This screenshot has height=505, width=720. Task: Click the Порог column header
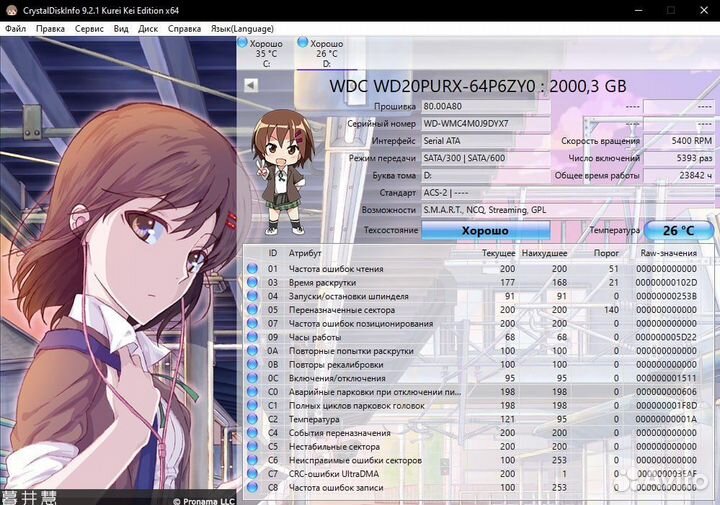pos(606,253)
